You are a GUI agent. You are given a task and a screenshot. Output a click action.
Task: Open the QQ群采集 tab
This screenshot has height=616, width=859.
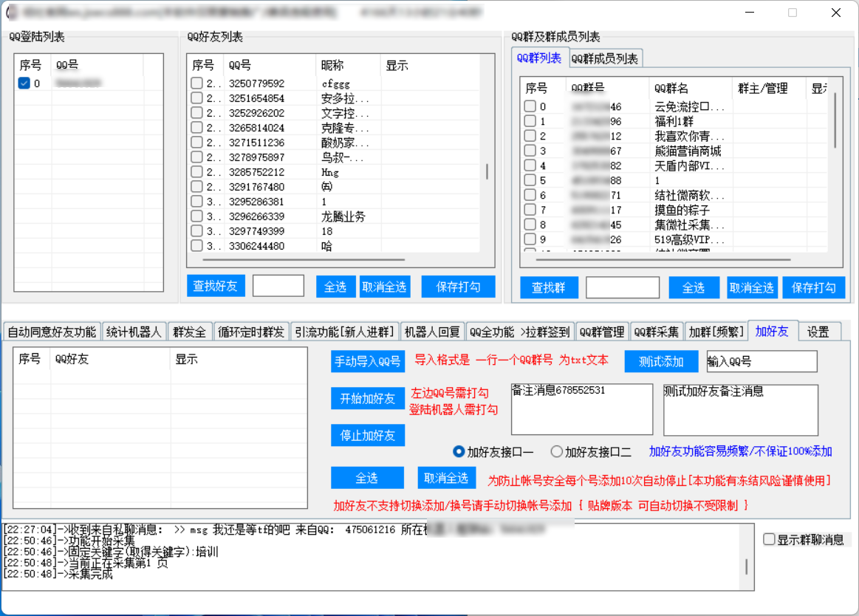click(657, 332)
